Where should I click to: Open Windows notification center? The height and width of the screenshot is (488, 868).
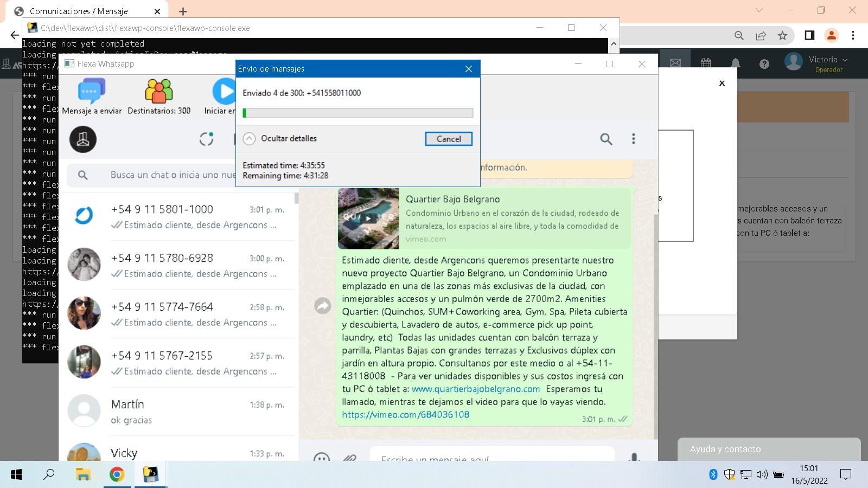coord(846,475)
